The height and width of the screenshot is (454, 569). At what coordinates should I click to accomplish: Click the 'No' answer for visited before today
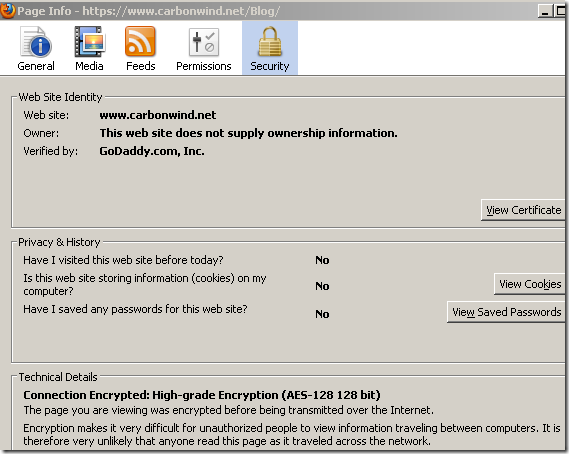click(x=322, y=260)
